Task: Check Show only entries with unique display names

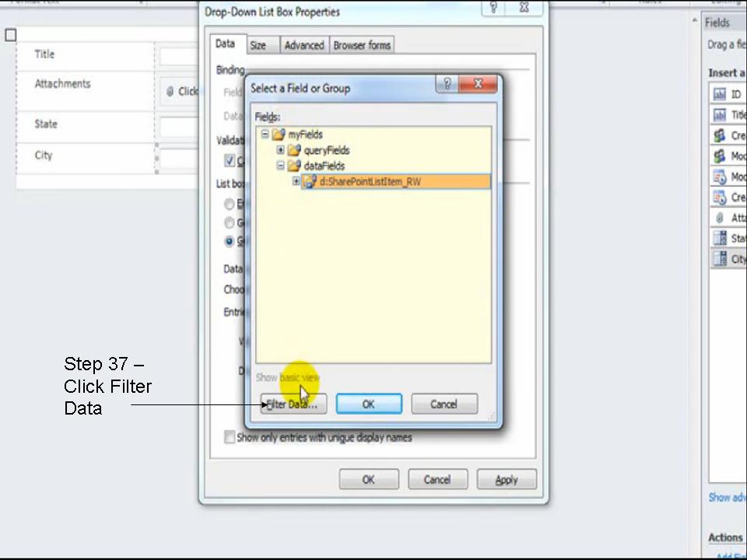Action: click(x=230, y=437)
